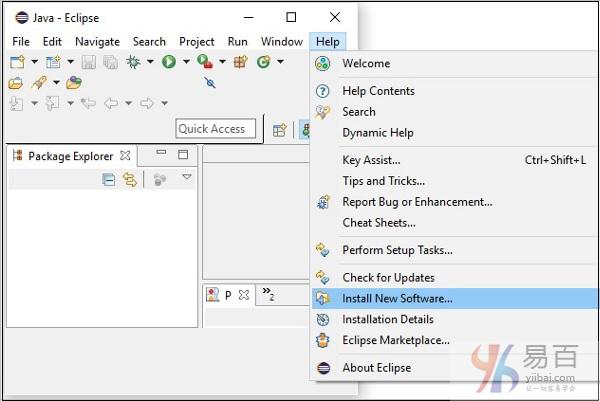
Task: Click the Forward navigation arrow
Action: tap(147, 103)
